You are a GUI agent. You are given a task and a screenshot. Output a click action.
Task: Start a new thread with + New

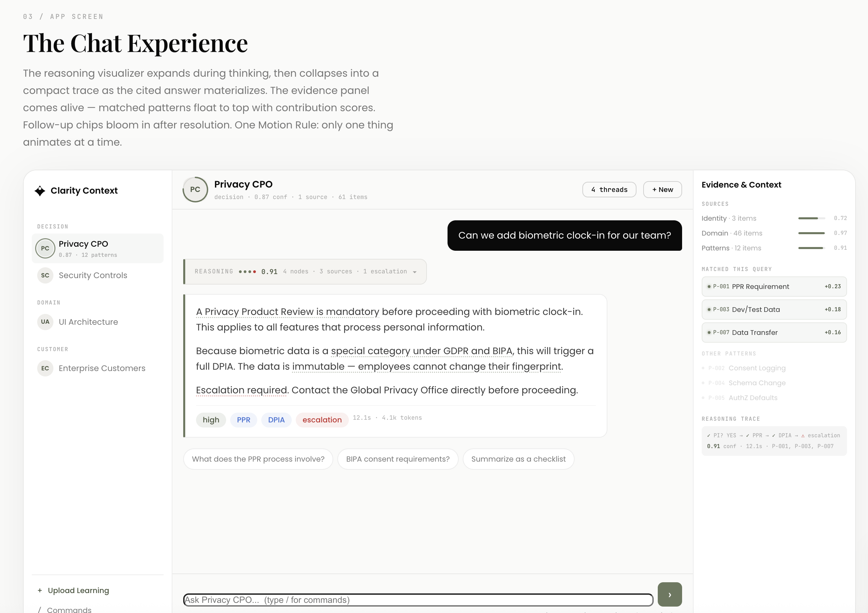(x=662, y=190)
